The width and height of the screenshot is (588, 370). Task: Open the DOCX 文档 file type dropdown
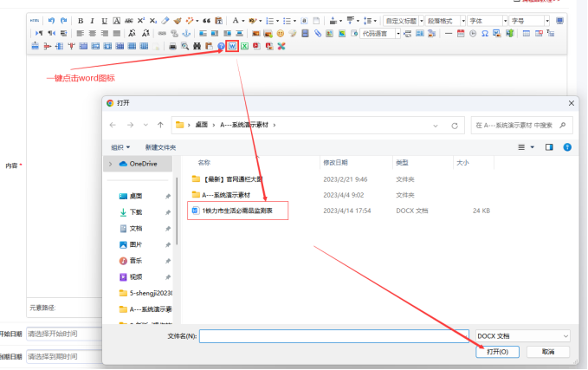coord(522,335)
